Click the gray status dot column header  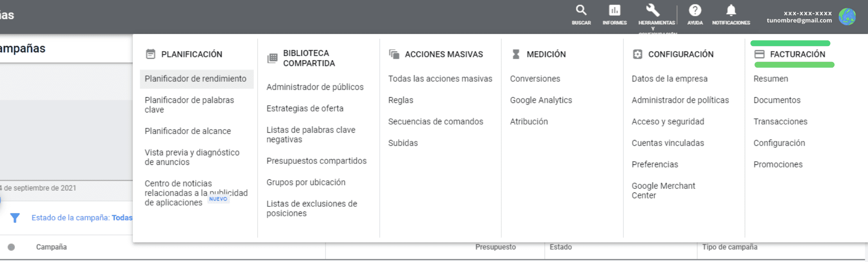pyautogui.click(x=11, y=247)
